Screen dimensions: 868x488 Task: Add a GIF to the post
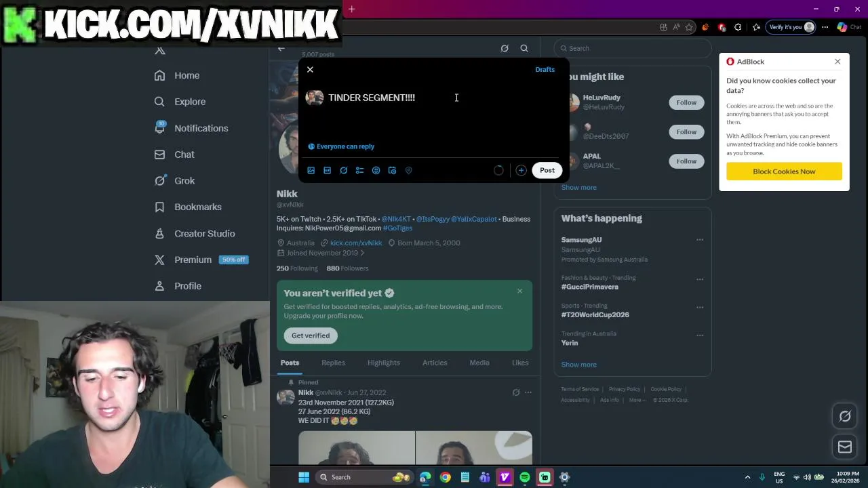(x=327, y=171)
